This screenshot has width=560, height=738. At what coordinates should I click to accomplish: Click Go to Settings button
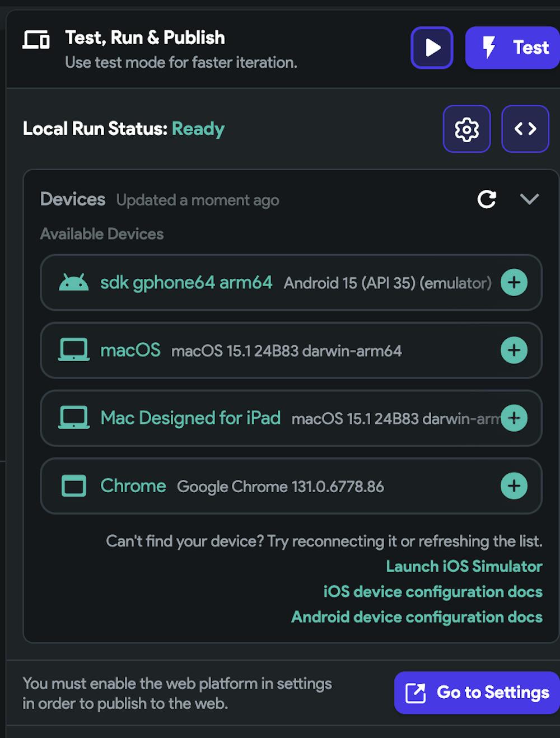(477, 693)
